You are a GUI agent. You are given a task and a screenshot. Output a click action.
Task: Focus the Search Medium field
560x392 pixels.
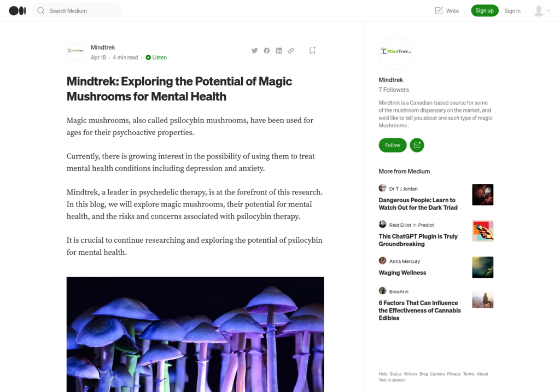[77, 11]
